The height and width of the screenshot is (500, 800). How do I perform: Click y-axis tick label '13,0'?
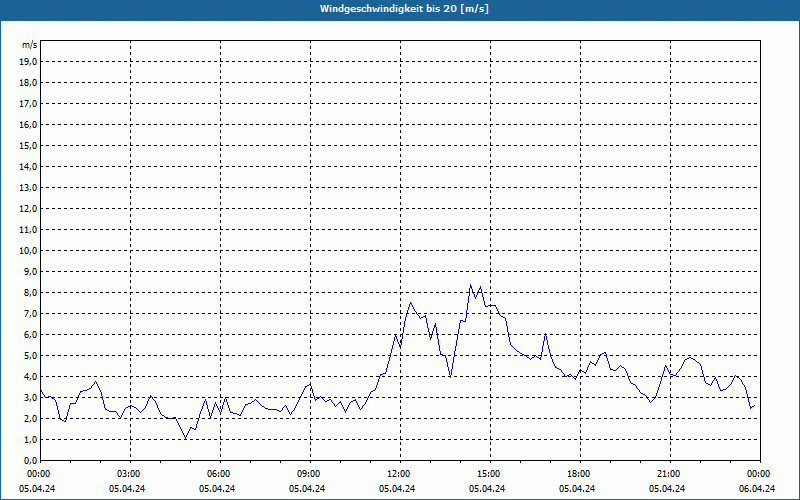pos(28,188)
